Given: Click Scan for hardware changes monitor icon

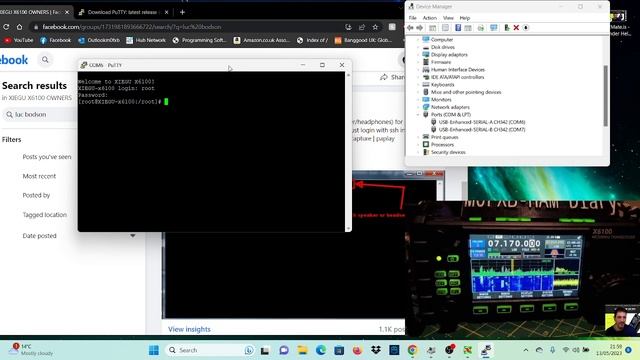Looking at the screenshot, I should point(493,28).
